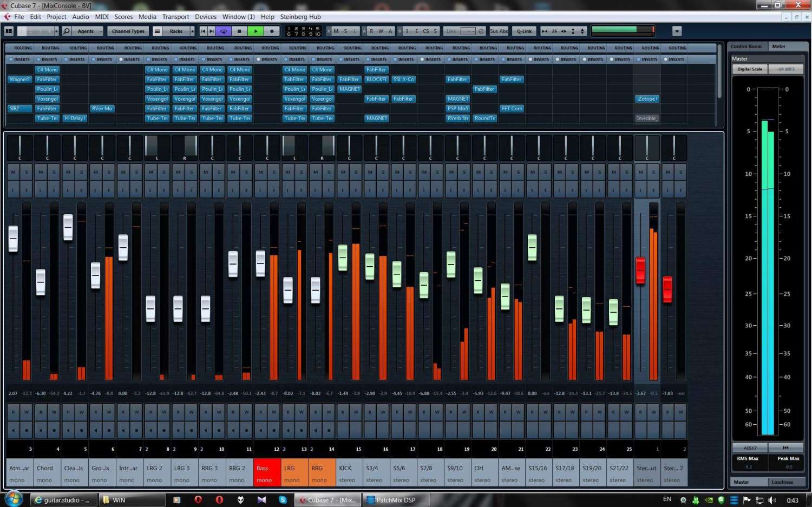Open the WagnerS insert slot
812x507 pixels.
pos(19,80)
